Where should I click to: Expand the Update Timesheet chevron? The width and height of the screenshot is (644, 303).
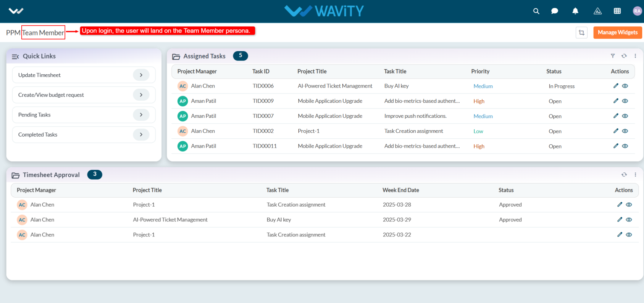[x=141, y=75]
